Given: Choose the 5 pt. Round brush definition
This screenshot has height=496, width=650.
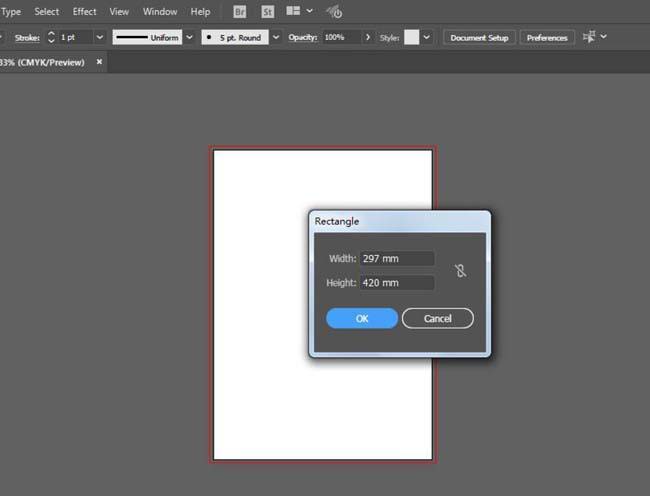Looking at the screenshot, I should pyautogui.click(x=235, y=37).
